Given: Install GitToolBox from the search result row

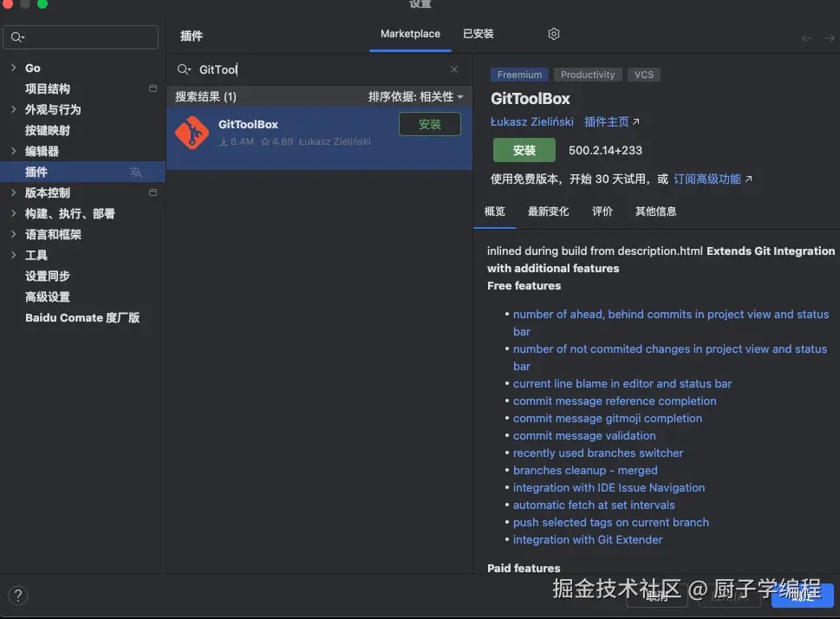Looking at the screenshot, I should pos(430,124).
